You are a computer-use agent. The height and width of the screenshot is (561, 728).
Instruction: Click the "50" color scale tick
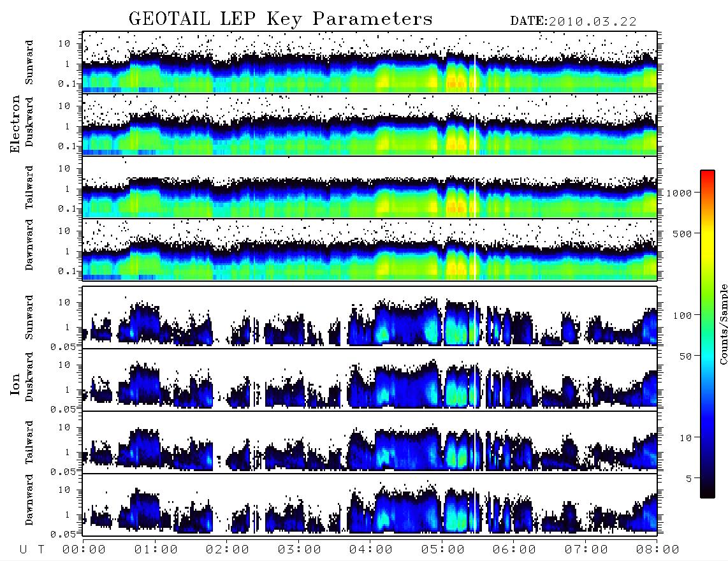click(x=686, y=356)
